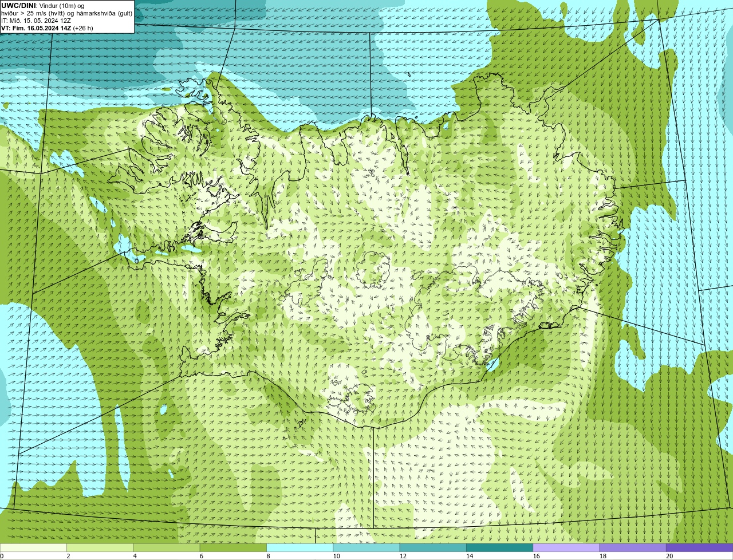Screen dimensions: 733x560
Task: Click the 2–4 m/s light green legend swatch
Action: tap(100, 547)
